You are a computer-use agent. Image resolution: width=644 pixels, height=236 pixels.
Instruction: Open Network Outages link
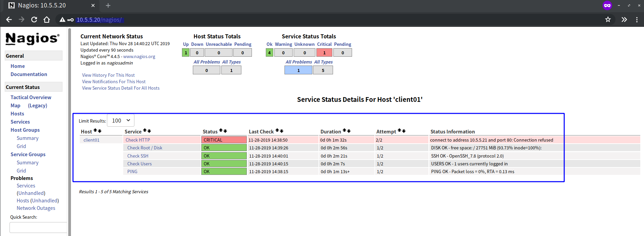click(x=36, y=208)
